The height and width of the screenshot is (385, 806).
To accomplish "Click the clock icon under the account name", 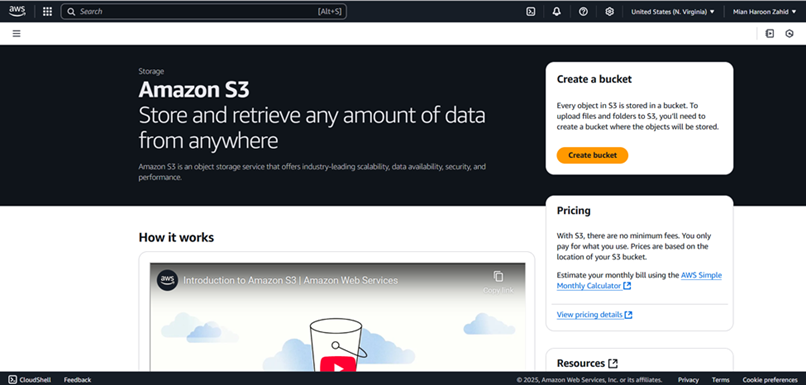I will [x=790, y=33].
